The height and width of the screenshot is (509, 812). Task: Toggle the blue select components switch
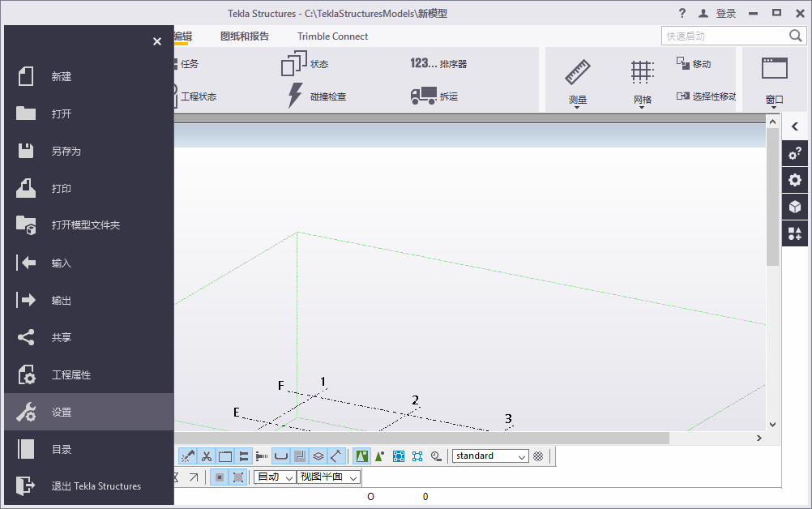tap(398, 456)
